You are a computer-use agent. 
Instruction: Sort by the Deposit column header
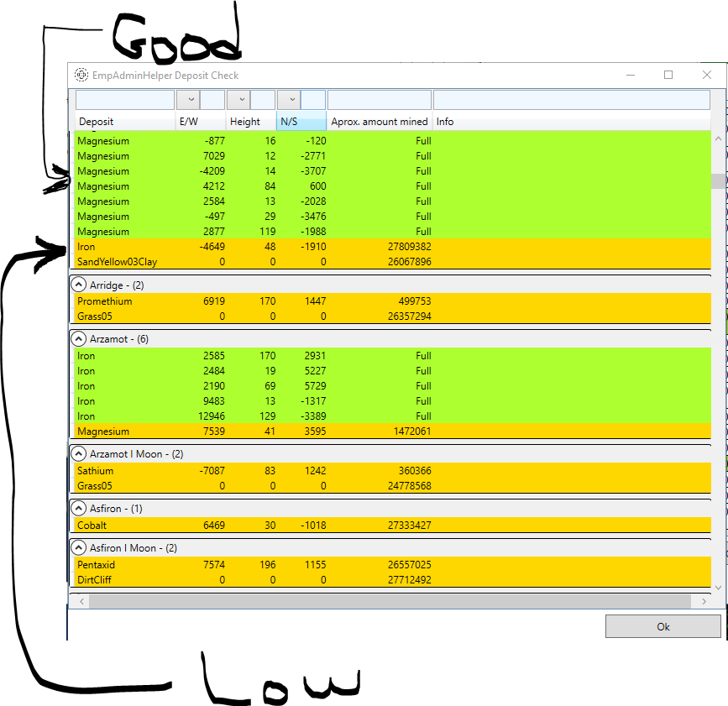pos(124,122)
